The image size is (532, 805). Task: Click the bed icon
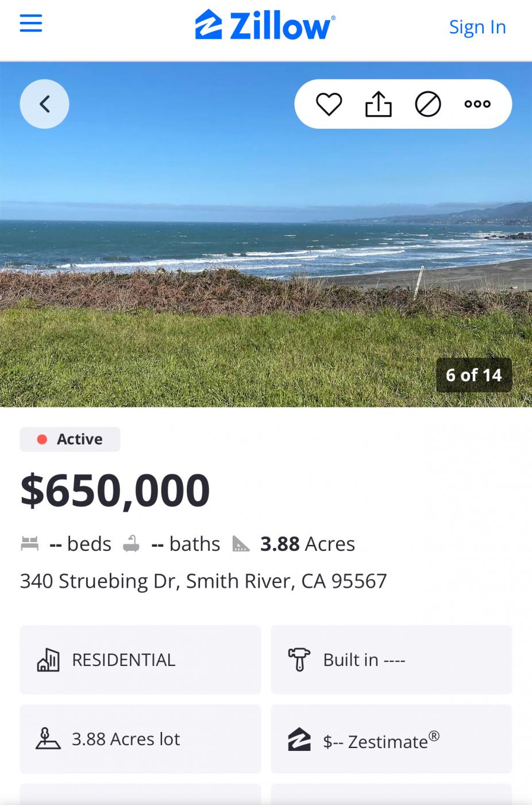click(29, 543)
